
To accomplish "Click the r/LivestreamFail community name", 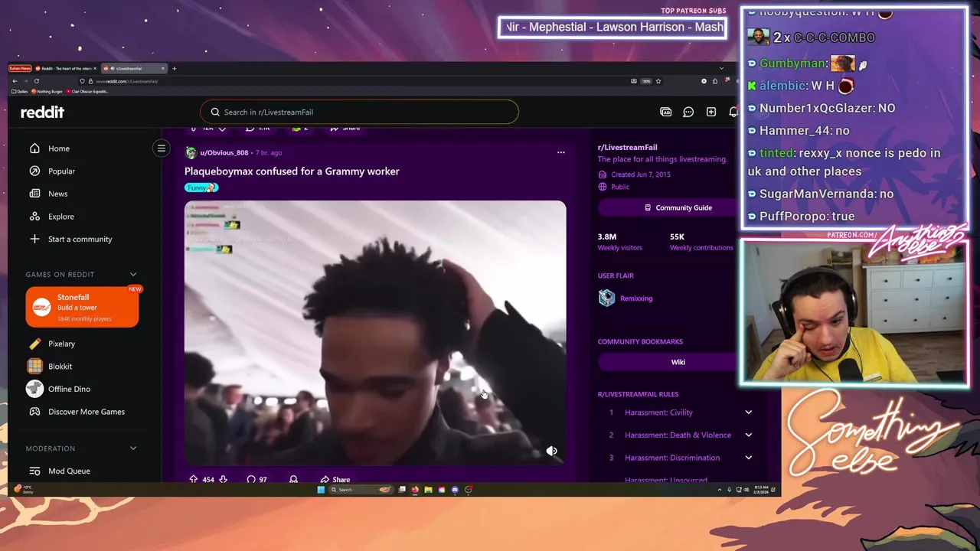I will pyautogui.click(x=627, y=147).
